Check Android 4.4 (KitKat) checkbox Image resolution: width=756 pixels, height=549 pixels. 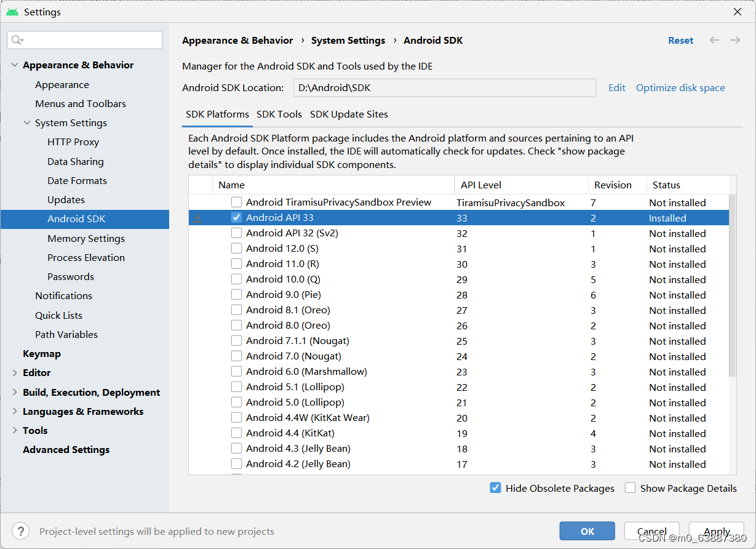pyautogui.click(x=236, y=433)
